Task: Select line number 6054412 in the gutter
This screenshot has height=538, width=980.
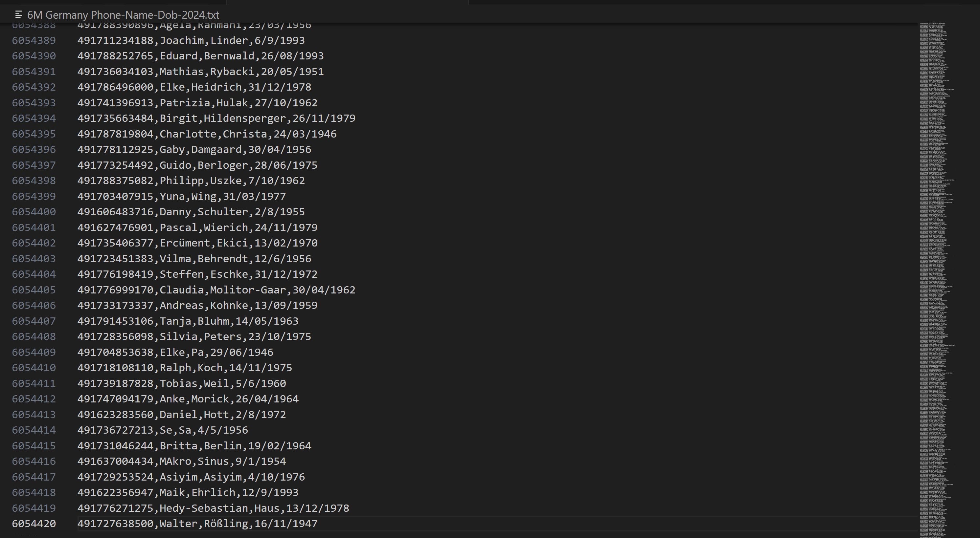Action: click(x=34, y=399)
